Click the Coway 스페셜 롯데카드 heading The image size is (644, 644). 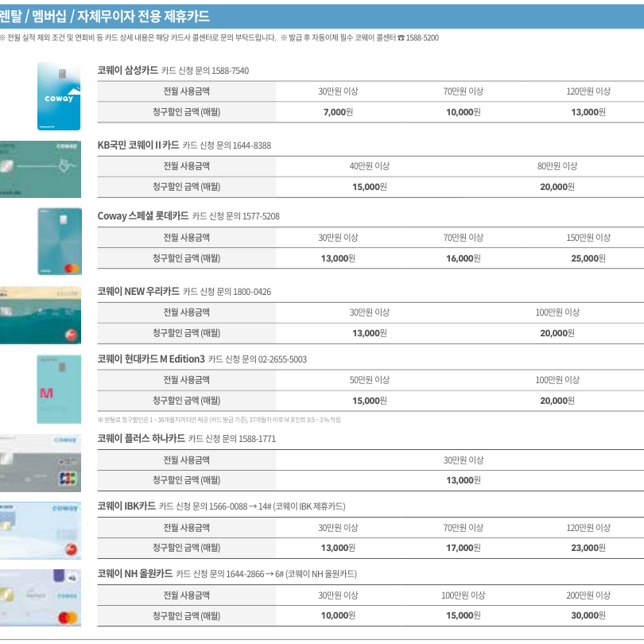click(x=143, y=216)
